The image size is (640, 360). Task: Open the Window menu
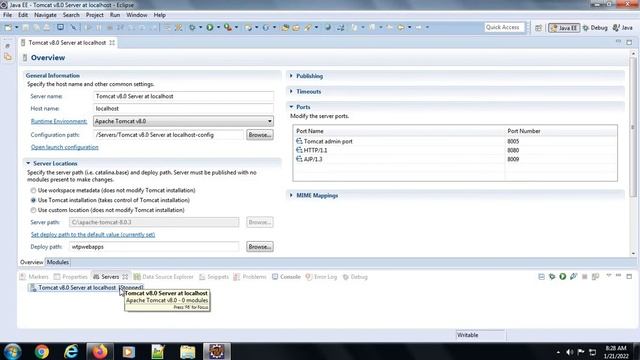[x=137, y=15]
